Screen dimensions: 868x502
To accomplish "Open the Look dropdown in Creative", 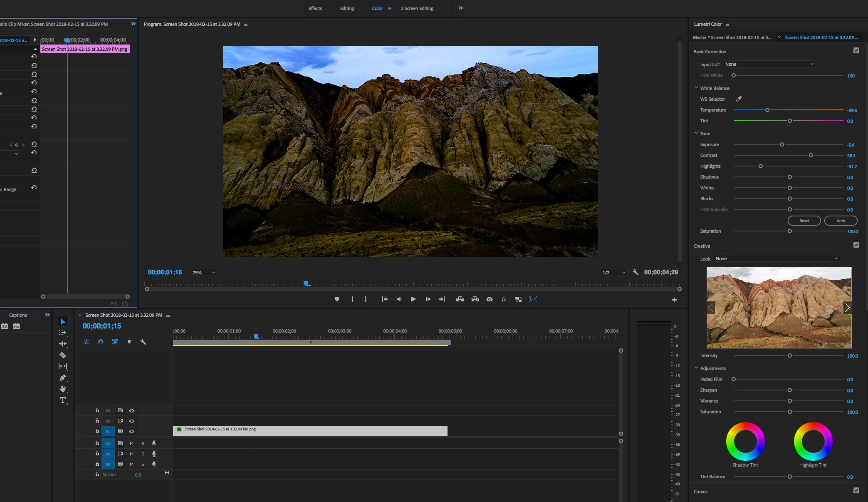I will (776, 258).
